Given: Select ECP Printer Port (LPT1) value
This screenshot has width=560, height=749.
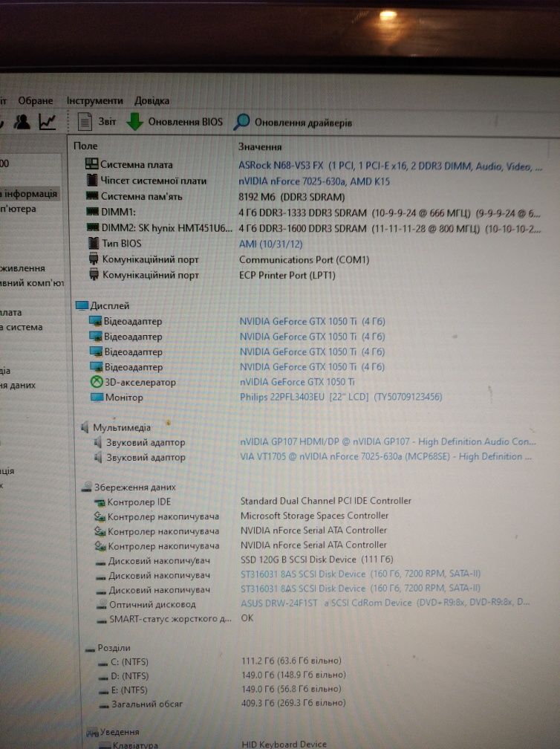Looking at the screenshot, I should 287,275.
